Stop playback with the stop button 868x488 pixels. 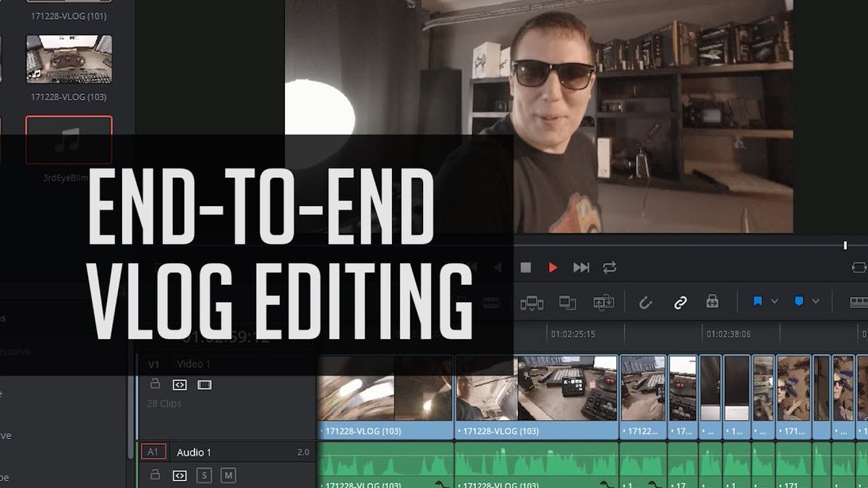(x=526, y=267)
